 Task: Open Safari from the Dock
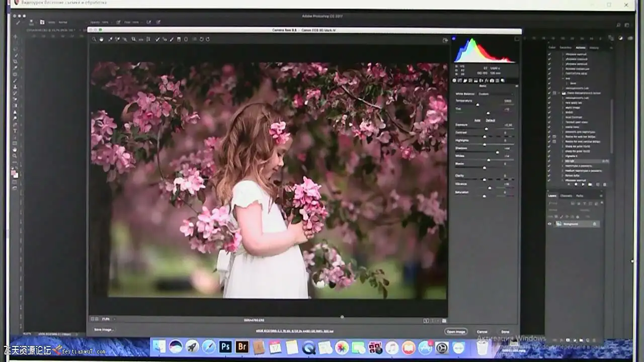(209, 347)
